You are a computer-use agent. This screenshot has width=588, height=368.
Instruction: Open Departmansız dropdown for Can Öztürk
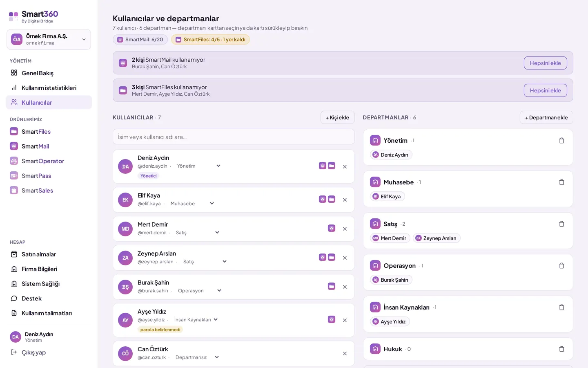197,357
